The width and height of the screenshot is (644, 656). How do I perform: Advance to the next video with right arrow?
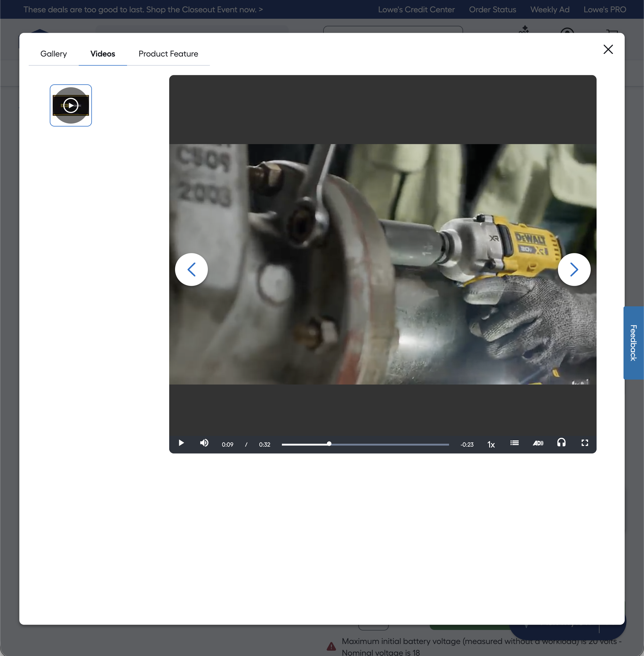pos(574,269)
